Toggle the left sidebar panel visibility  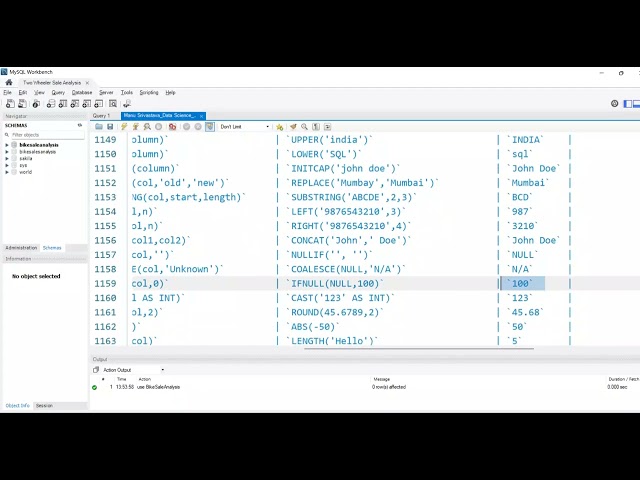[x=628, y=104]
